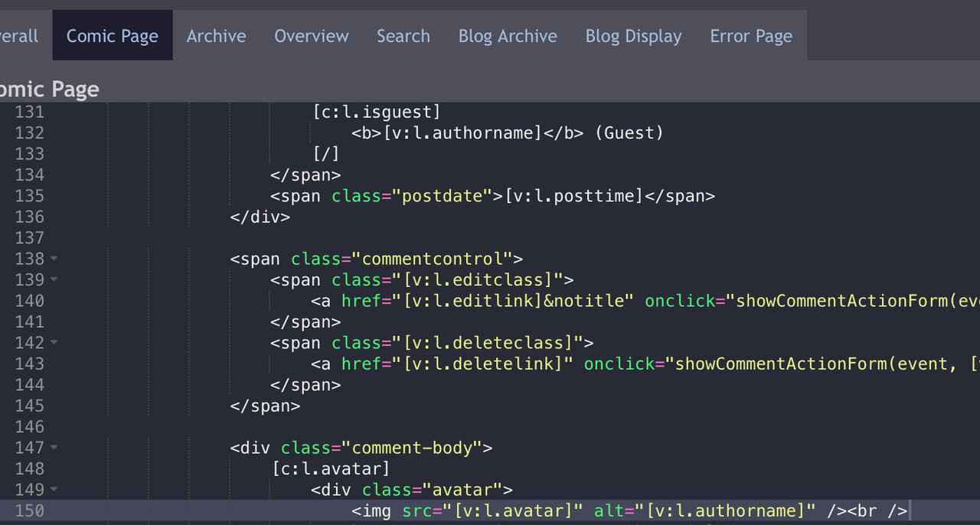Collapse code fold at line 147
Screen dimensions: 980x525
54,448
